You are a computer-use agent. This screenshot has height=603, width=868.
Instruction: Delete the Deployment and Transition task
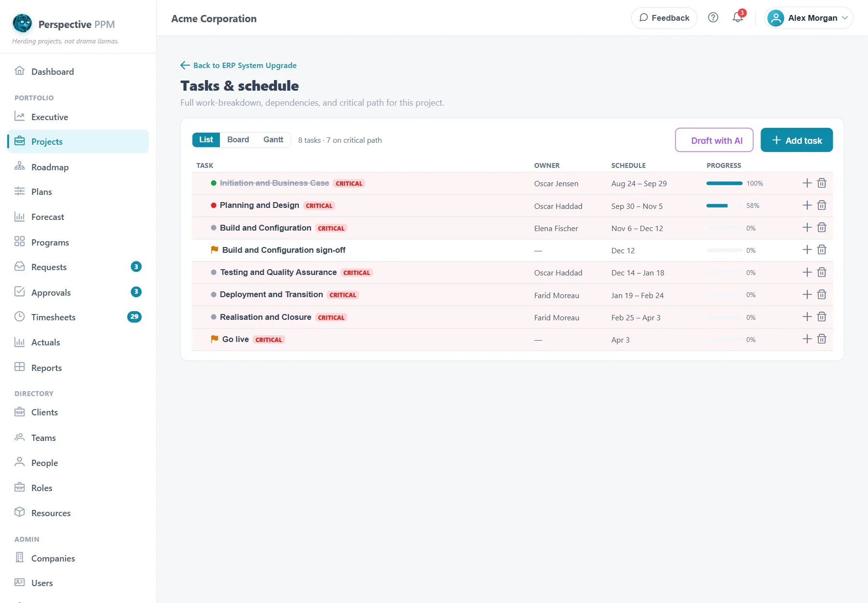822,295
